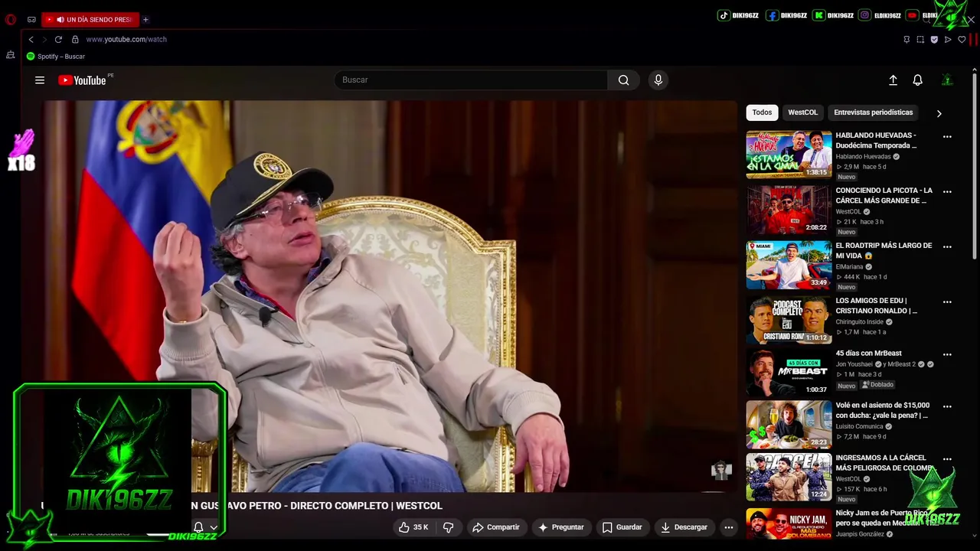The height and width of the screenshot is (551, 980).
Task: Click into the Buscar search field
Action: (x=471, y=80)
